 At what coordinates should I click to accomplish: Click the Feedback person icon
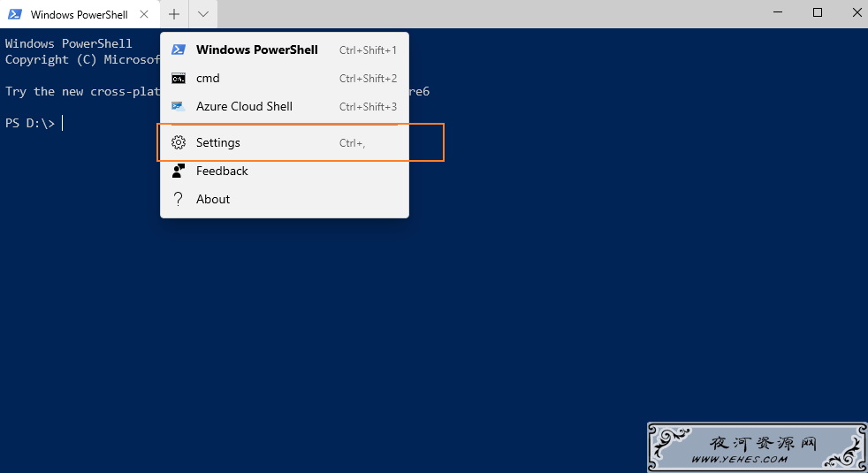(x=179, y=171)
